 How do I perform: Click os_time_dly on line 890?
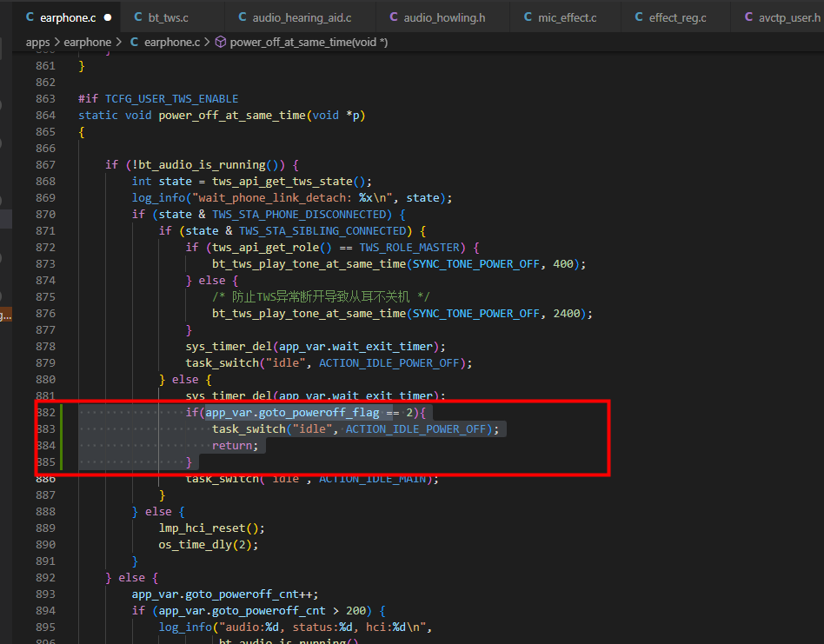point(196,545)
